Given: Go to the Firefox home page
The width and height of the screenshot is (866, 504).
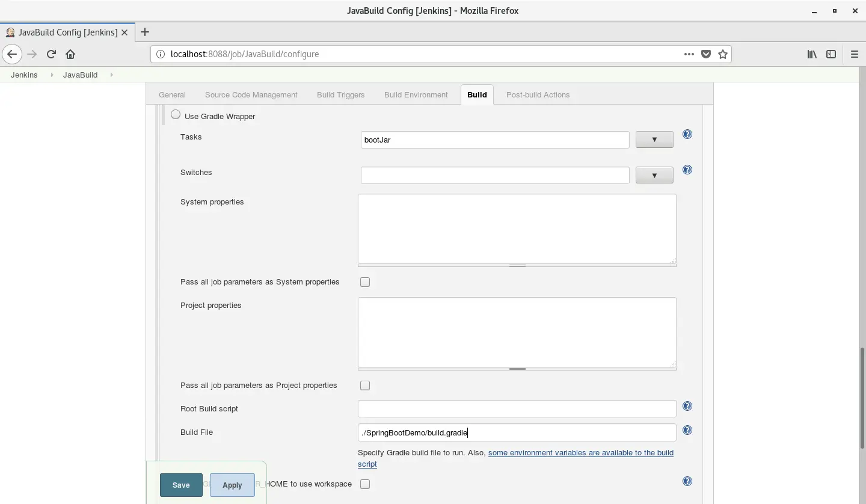Looking at the screenshot, I should (x=70, y=54).
